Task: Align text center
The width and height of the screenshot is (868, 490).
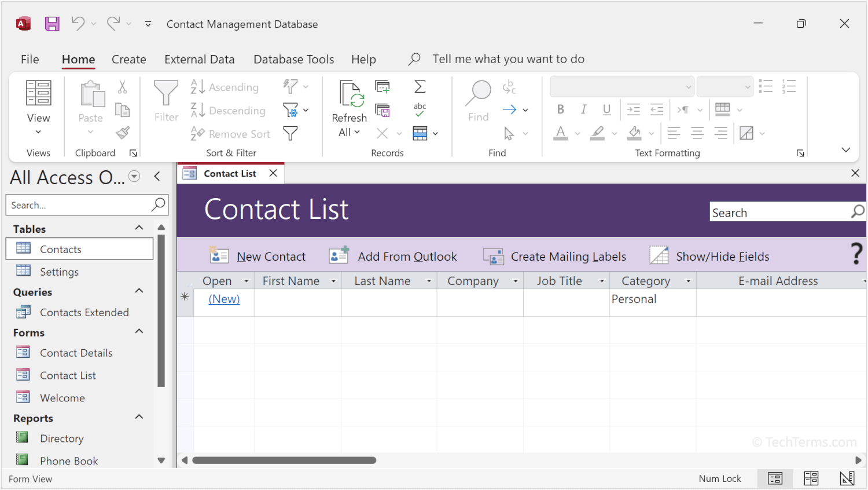Action: click(697, 133)
